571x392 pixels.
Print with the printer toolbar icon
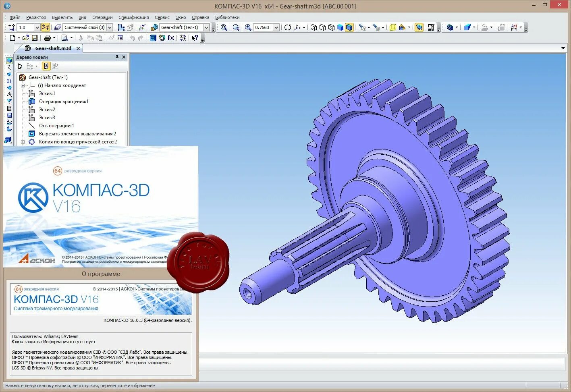point(48,38)
